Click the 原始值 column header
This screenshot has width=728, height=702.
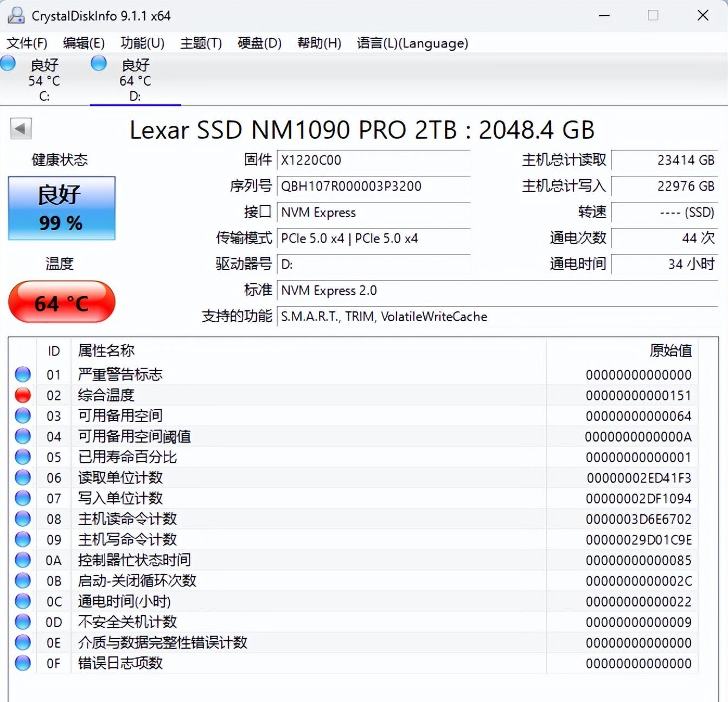(x=622, y=351)
